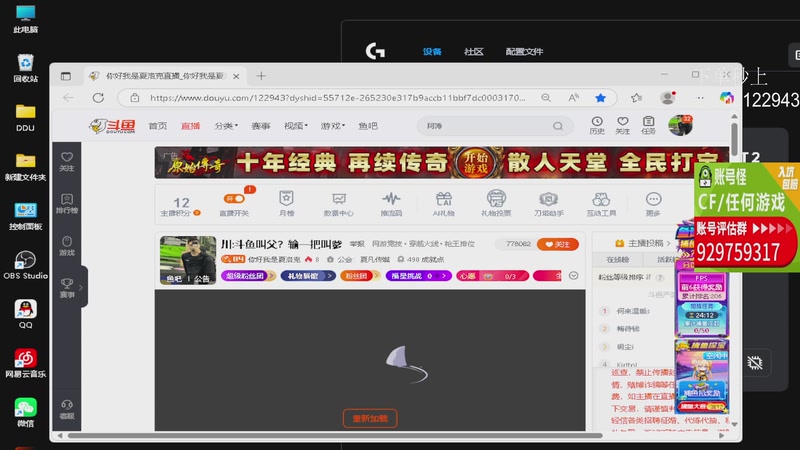Select the 在线榜 tab in right panel
Viewport: 800px width, 450px height.
(x=618, y=260)
